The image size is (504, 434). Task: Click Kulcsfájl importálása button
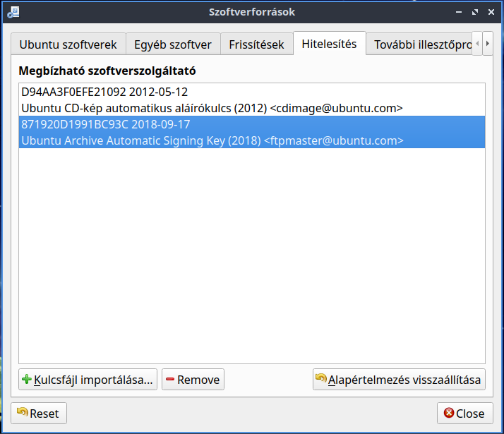tap(88, 380)
